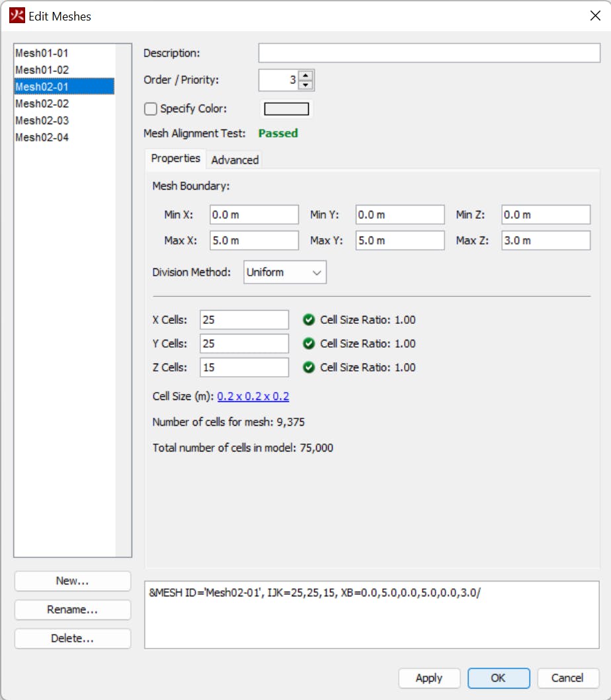Viewport: 611px width, 700px height.
Task: Click the green check icon beside X Cells
Action: click(x=308, y=320)
